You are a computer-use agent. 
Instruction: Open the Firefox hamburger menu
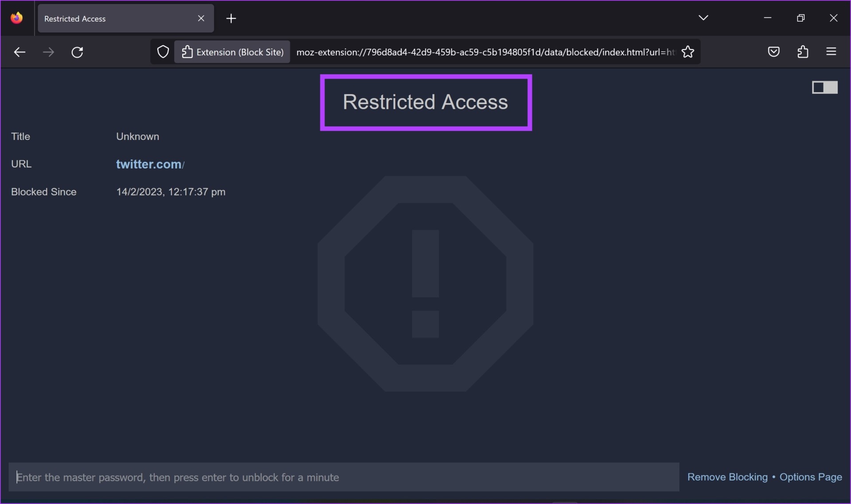pyautogui.click(x=831, y=52)
